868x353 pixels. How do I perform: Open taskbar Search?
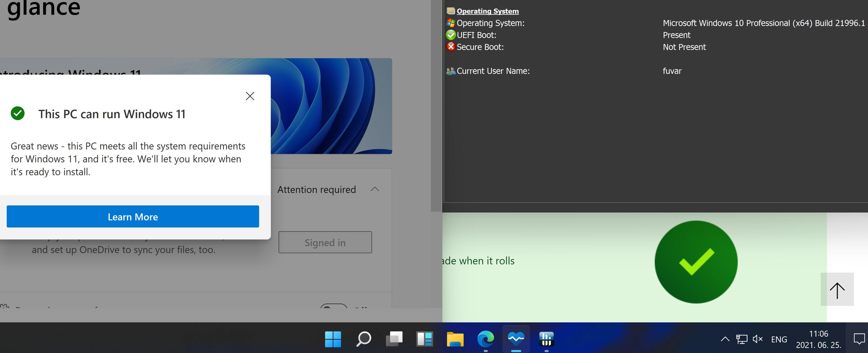coord(363,339)
